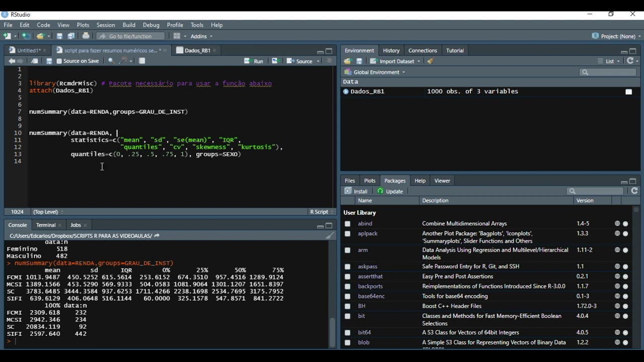Open the Plots tab
644x362 pixels.
[370, 181]
